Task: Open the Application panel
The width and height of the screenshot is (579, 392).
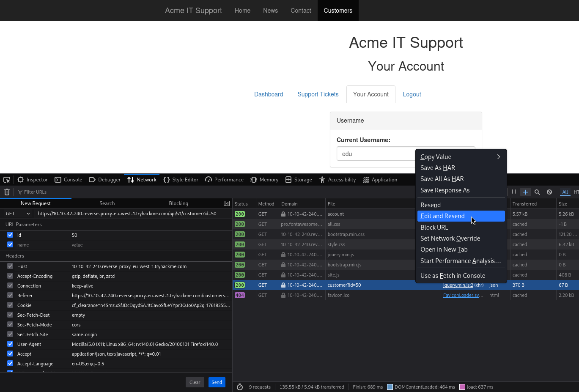Action: 380,180
